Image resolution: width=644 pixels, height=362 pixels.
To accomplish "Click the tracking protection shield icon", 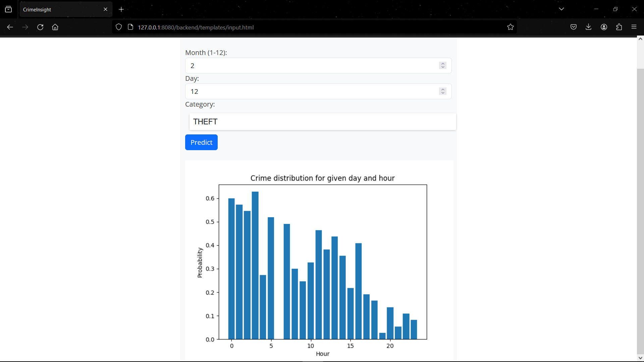I will click(x=119, y=27).
